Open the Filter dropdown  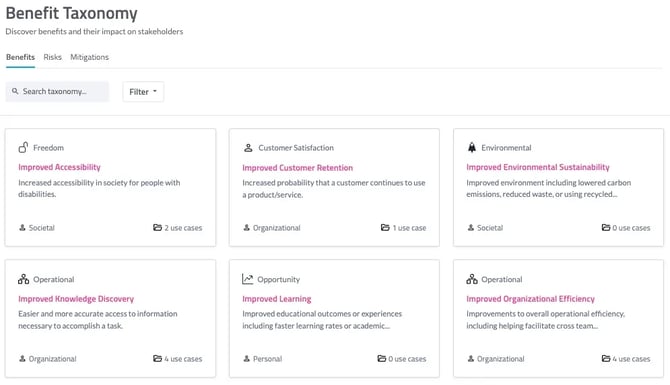point(143,91)
